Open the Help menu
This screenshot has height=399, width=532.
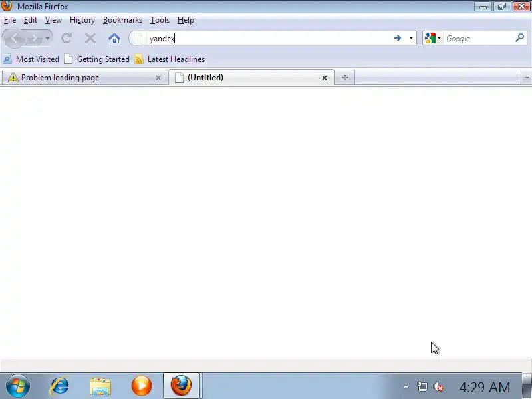[186, 20]
